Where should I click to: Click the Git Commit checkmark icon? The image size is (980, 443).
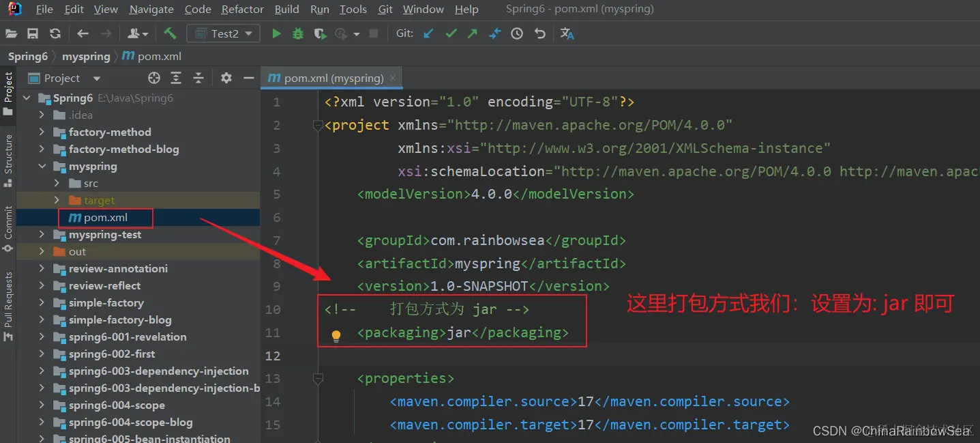[451, 33]
